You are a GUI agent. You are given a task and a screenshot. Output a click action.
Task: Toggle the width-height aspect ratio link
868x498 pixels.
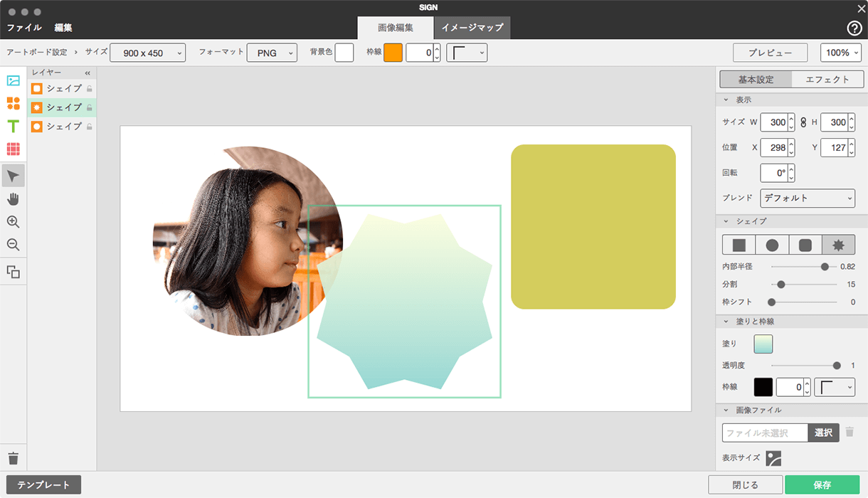point(803,122)
